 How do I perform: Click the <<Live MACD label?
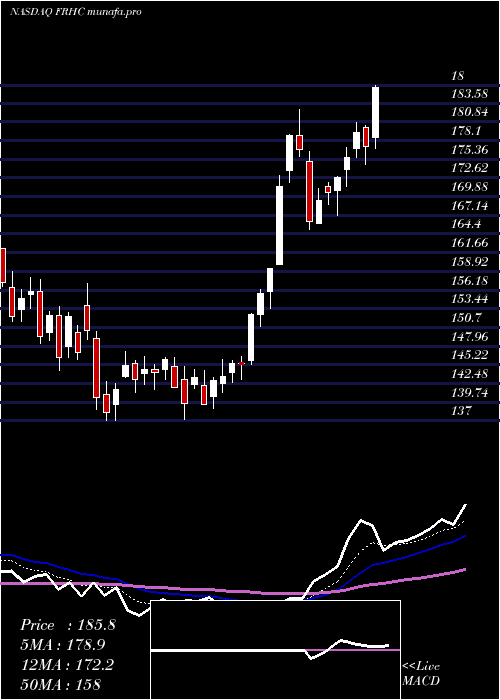pos(421,674)
